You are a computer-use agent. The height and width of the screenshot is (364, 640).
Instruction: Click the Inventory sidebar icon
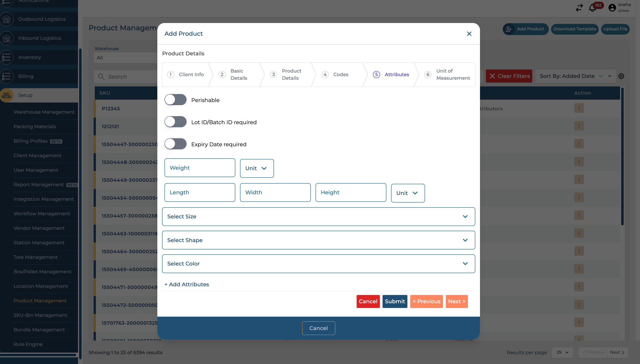click(x=7, y=57)
